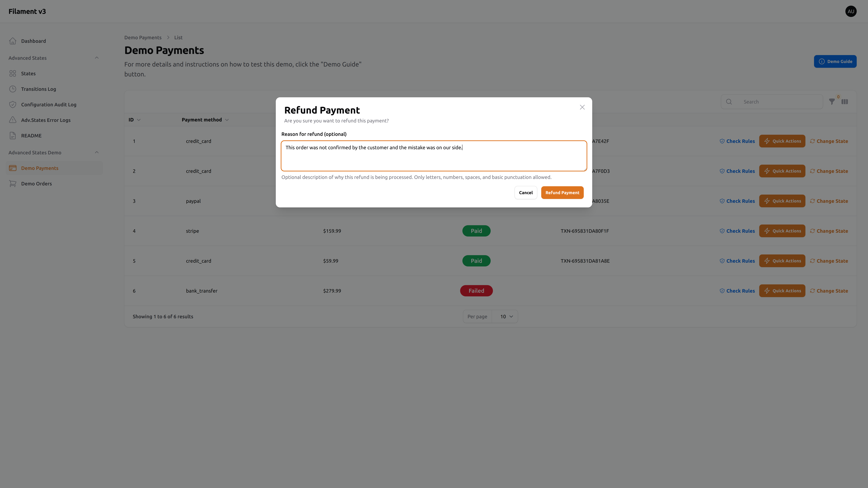The height and width of the screenshot is (488, 868).
Task: Select the States grid icon in sidebar
Action: coord(12,73)
